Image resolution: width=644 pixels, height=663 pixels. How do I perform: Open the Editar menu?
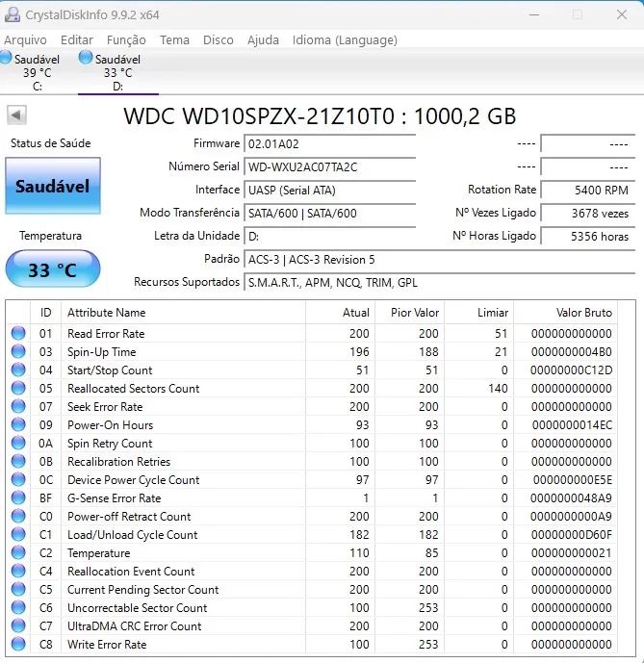[77, 40]
